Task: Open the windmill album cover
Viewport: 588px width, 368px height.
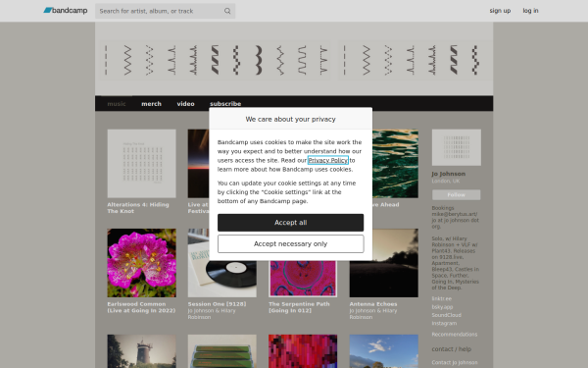Action: click(x=141, y=351)
